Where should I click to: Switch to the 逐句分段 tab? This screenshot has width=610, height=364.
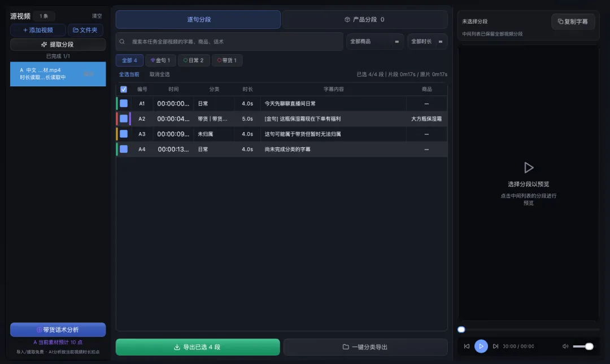point(198,19)
